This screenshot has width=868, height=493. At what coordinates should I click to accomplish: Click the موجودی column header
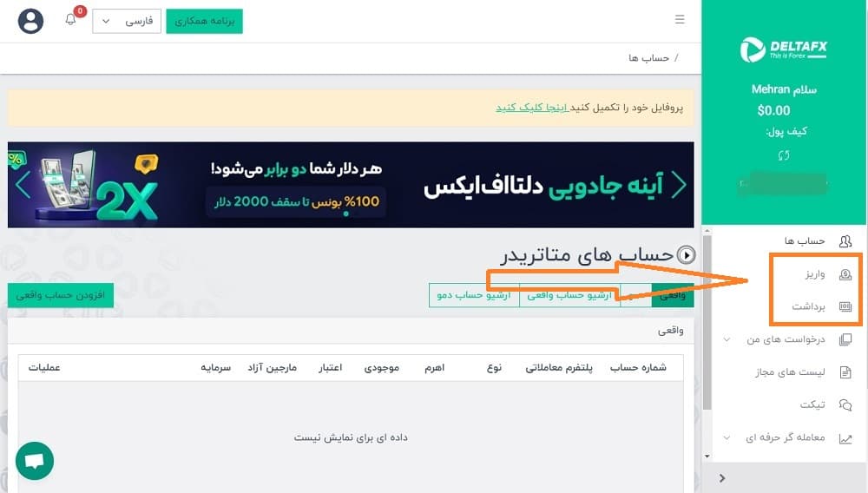click(x=381, y=367)
